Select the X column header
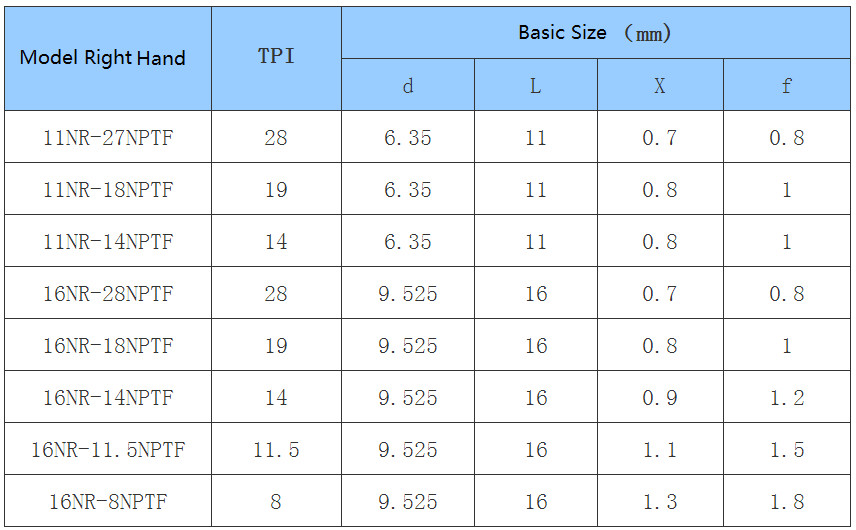This screenshot has width=856, height=530. click(661, 85)
